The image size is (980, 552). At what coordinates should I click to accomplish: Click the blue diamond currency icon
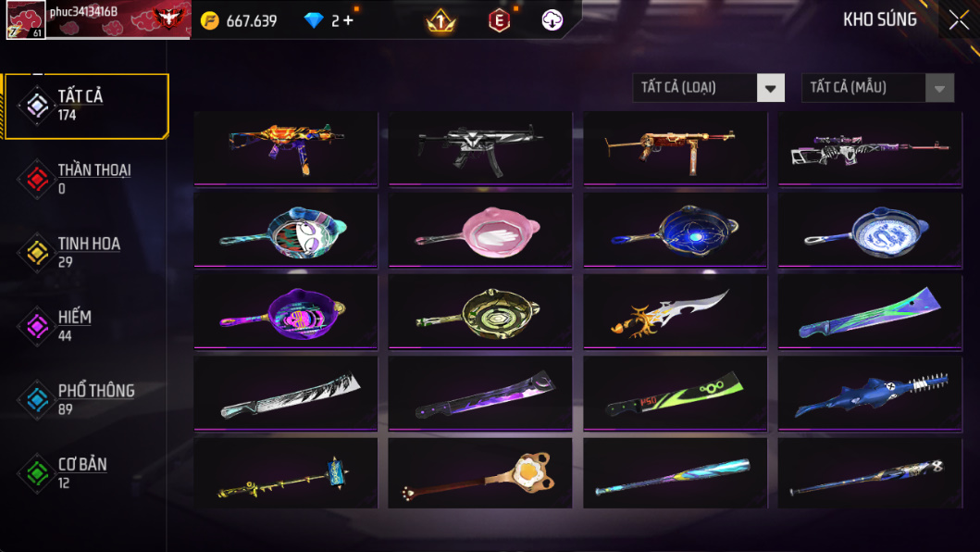pos(314,20)
